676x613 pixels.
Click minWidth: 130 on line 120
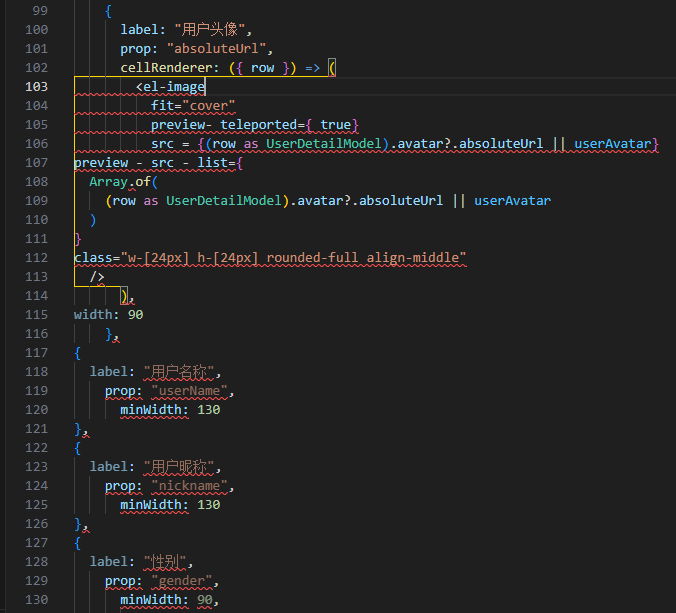pyautogui.click(x=170, y=410)
